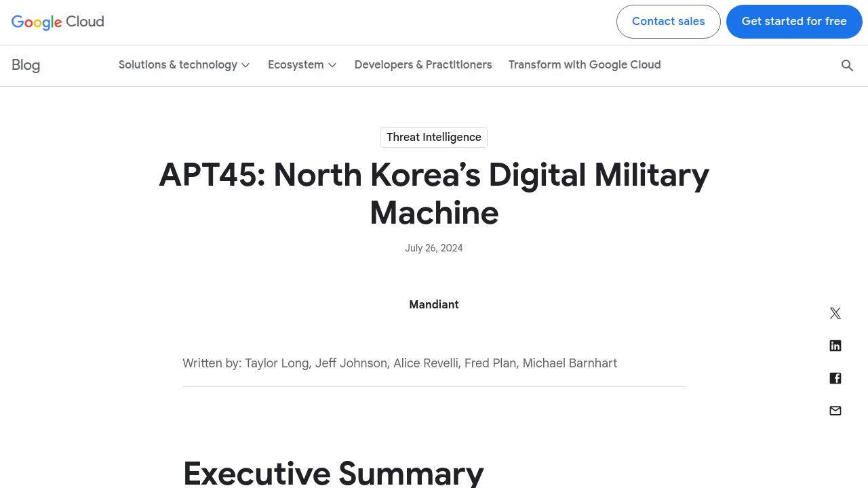The width and height of the screenshot is (868, 488).
Task: Click the Contact sales button
Action: (668, 22)
